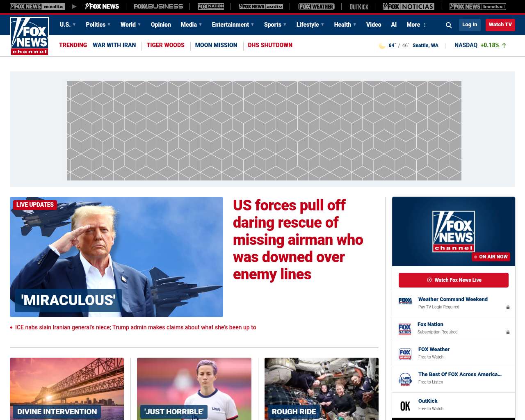Open Fox News Books logo link
Image resolution: width=525 pixels, height=420 pixels.
477,7
